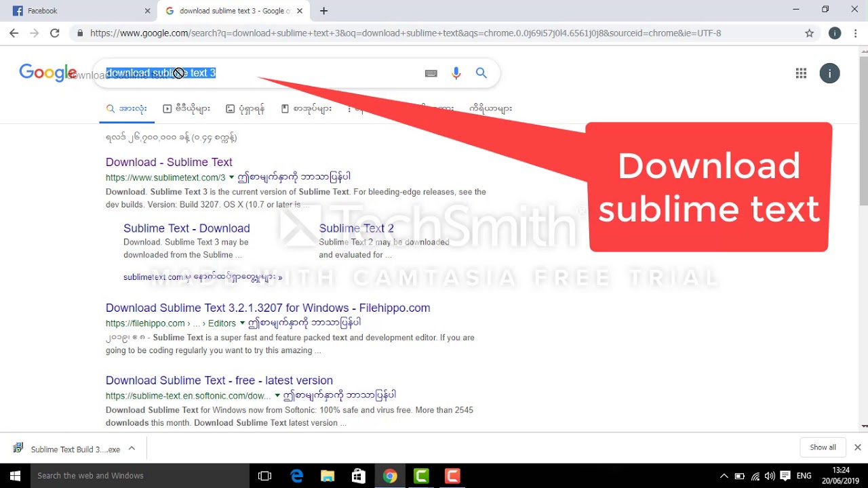The height and width of the screenshot is (488, 868).
Task: Open on-screen keyboard input tool icon
Action: pos(431,73)
